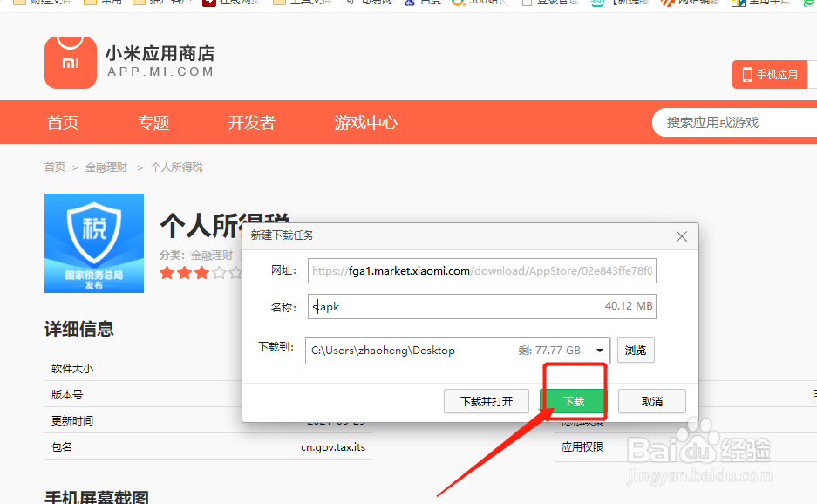This screenshot has width=817, height=504.
Task: Click the 个人所得税 breadcrumb text
Action: point(176,167)
